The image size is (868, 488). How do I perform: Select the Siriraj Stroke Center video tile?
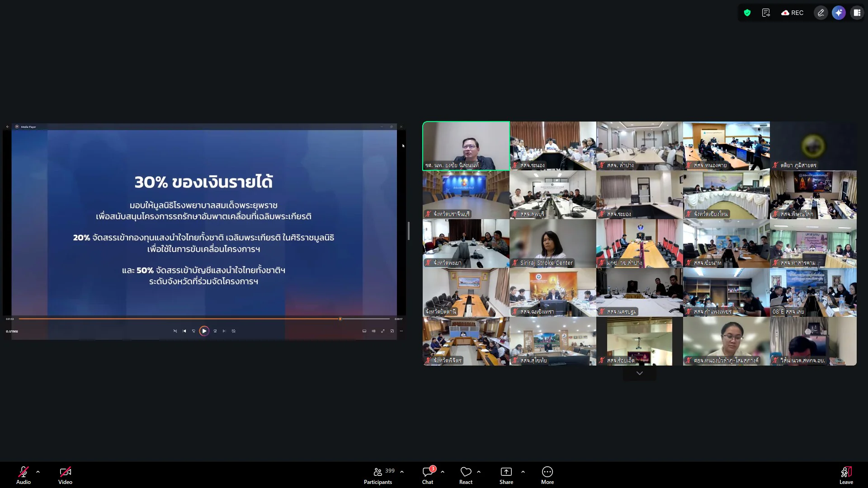[553, 244]
